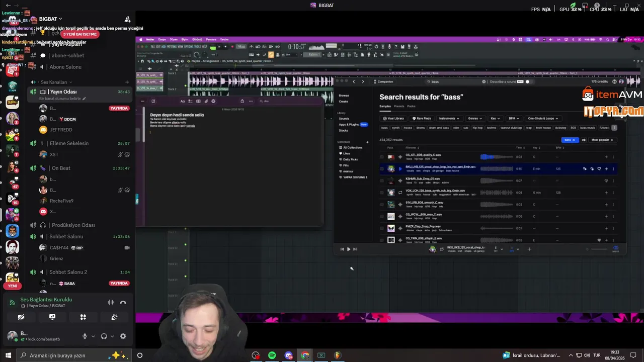Add a channel to Ses Kanalları

click(x=127, y=82)
